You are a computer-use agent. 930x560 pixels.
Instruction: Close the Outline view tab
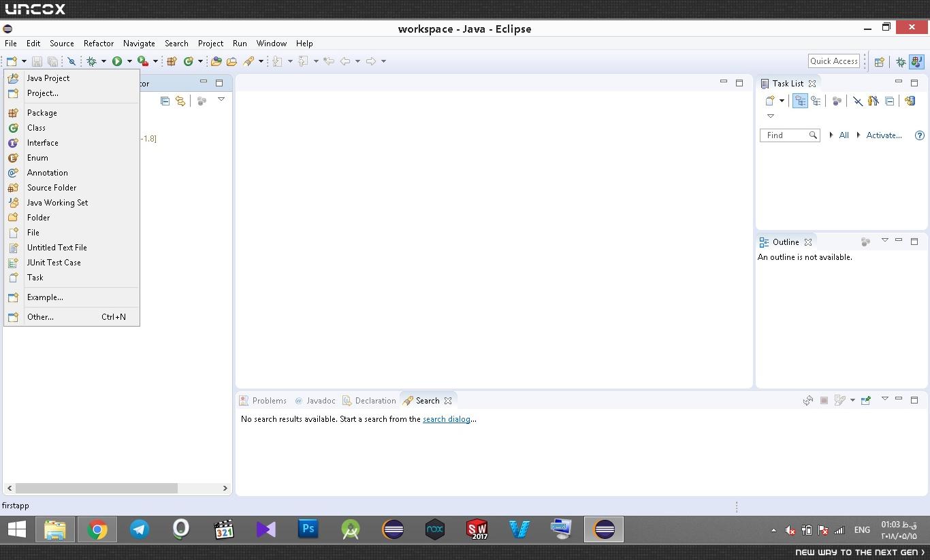click(808, 242)
